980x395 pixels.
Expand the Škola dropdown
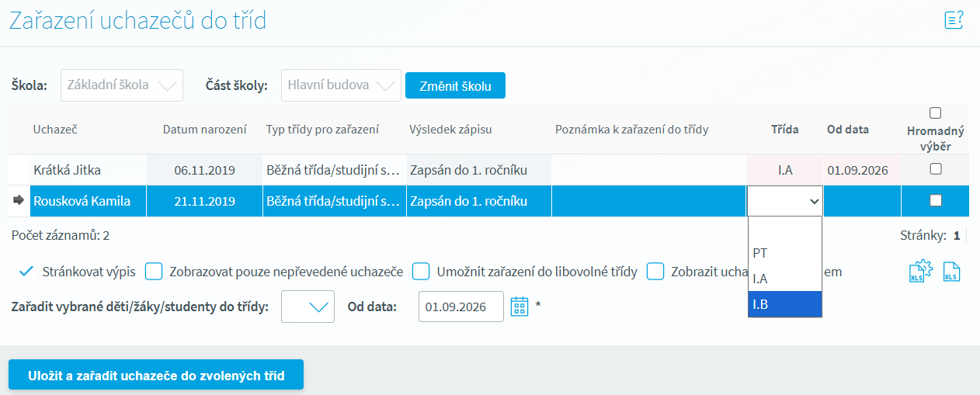click(122, 85)
